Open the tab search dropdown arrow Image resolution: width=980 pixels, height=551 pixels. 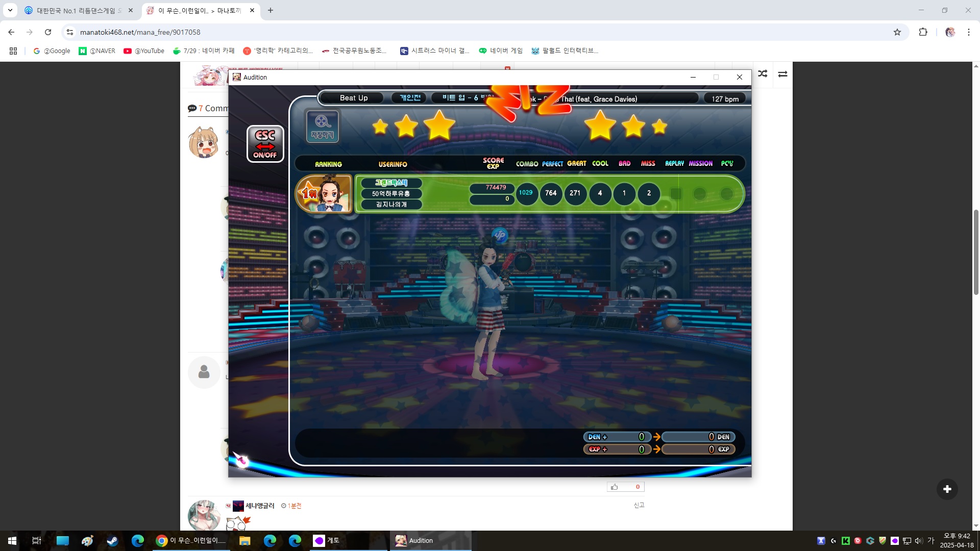pos(10,10)
